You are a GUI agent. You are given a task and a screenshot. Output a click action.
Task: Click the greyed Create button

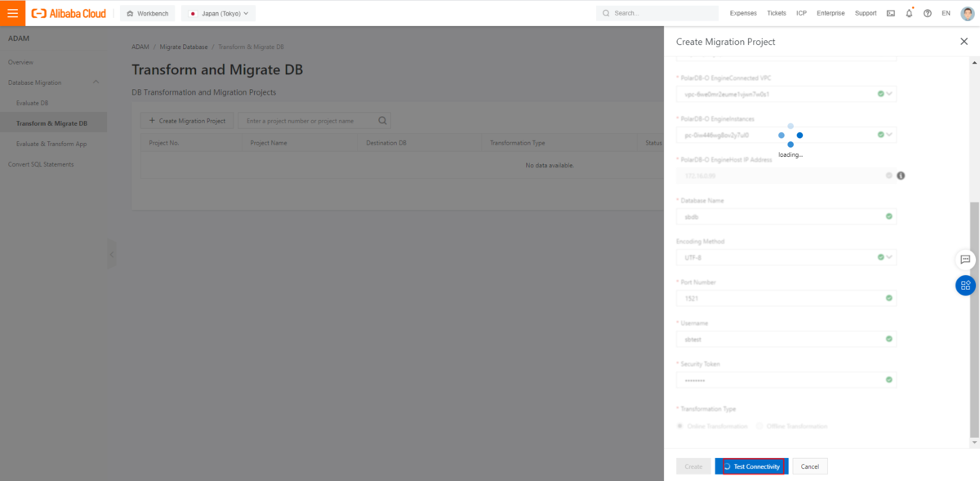coord(693,466)
